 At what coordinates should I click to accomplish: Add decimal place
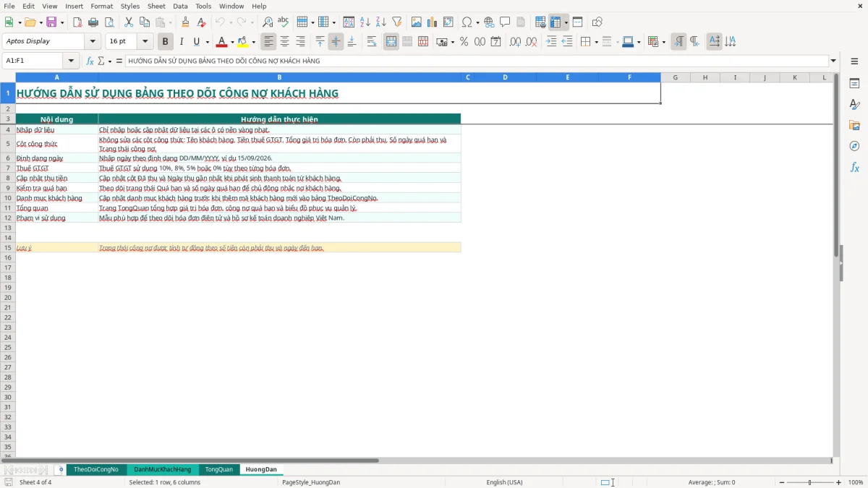515,42
